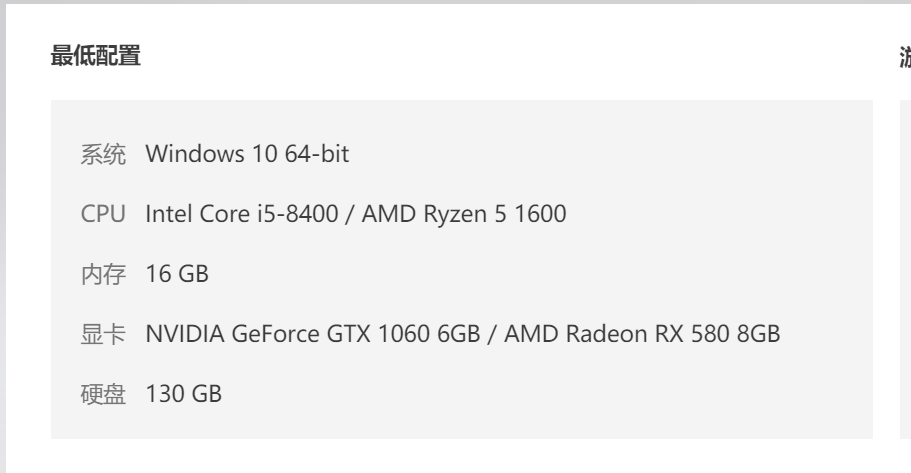Click the partially visible gray panel at right edge
The image size is (911, 473).
[905, 269]
